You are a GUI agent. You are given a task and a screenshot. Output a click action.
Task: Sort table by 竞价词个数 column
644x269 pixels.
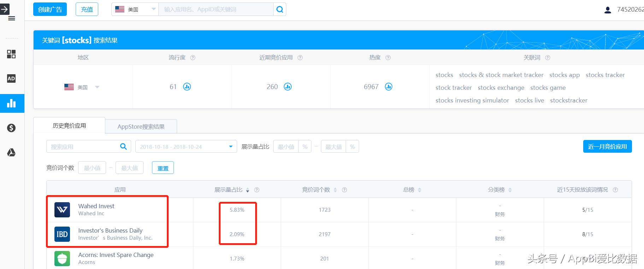pyautogui.click(x=335, y=190)
